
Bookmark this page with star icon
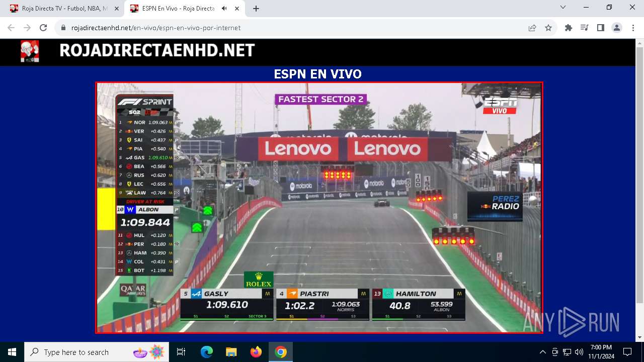[548, 28]
